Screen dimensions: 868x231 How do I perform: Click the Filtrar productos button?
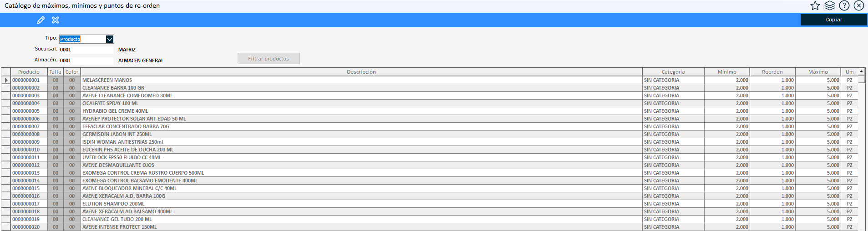point(269,59)
